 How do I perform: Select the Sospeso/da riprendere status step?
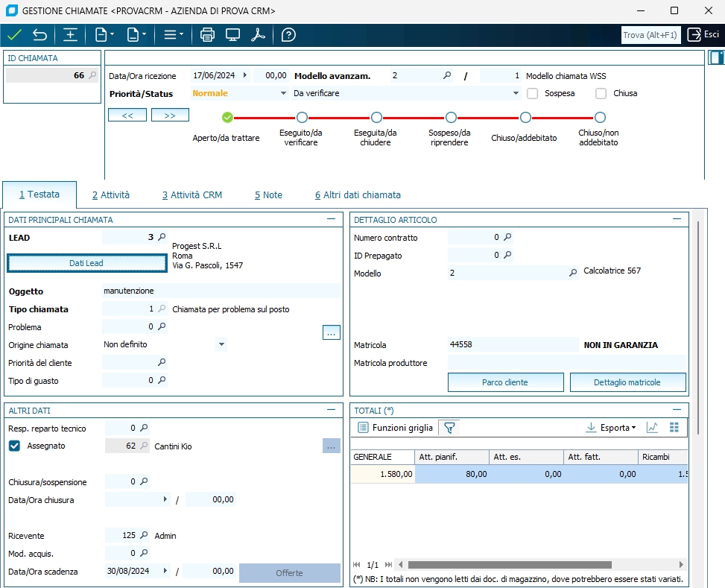click(x=451, y=118)
